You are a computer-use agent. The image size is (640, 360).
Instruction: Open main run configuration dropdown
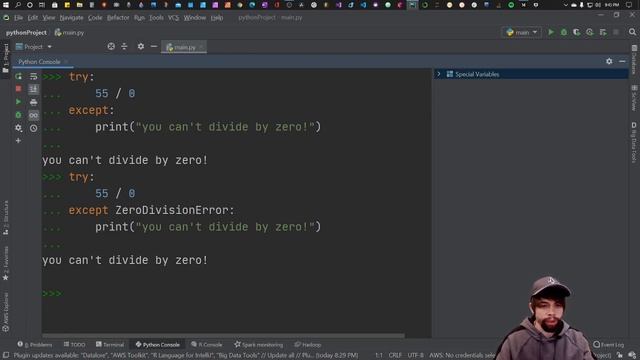(x=522, y=32)
